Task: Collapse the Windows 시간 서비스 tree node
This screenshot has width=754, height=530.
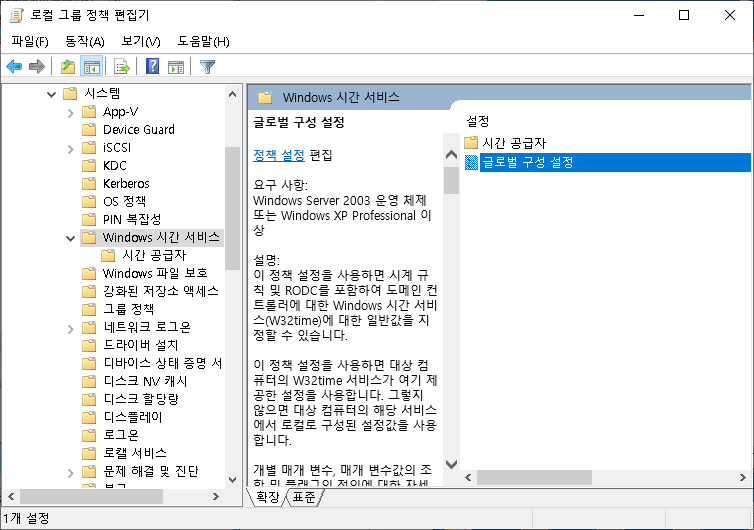Action: (x=69, y=238)
